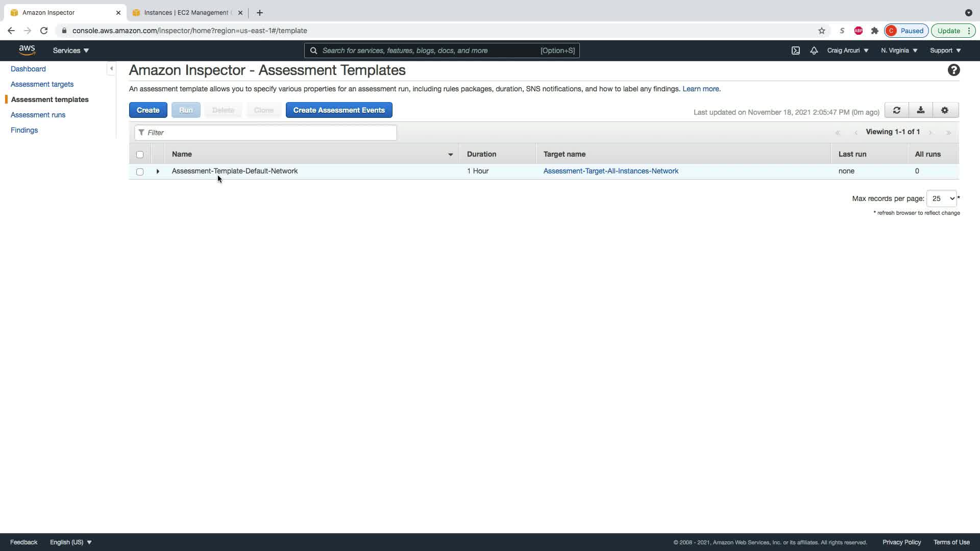Open the Assessment-Target-All-Instances-Network link
Viewport: 980px width, 551px height.
pyautogui.click(x=610, y=171)
